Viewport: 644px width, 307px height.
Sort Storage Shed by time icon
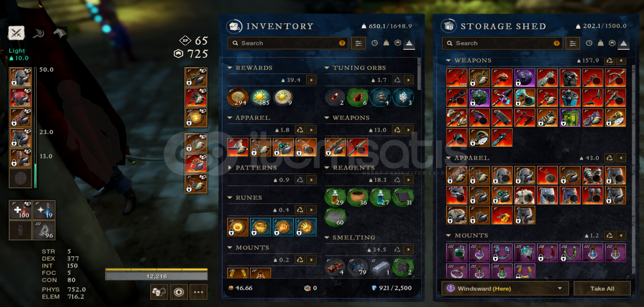click(589, 43)
